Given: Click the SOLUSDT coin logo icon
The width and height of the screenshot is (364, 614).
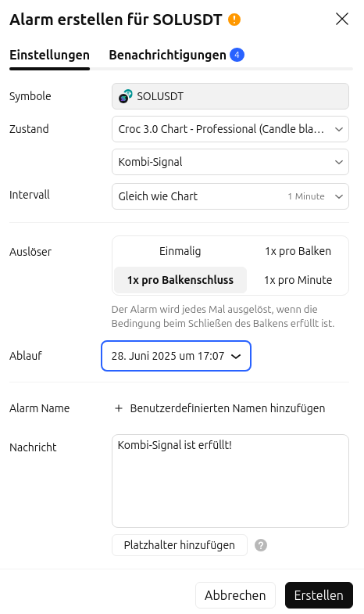Looking at the screenshot, I should [126, 96].
